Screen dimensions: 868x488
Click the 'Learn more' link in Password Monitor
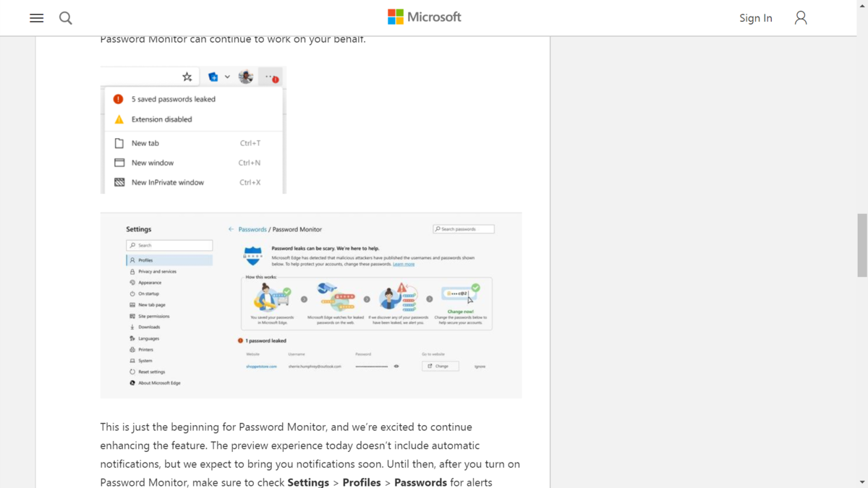(404, 265)
